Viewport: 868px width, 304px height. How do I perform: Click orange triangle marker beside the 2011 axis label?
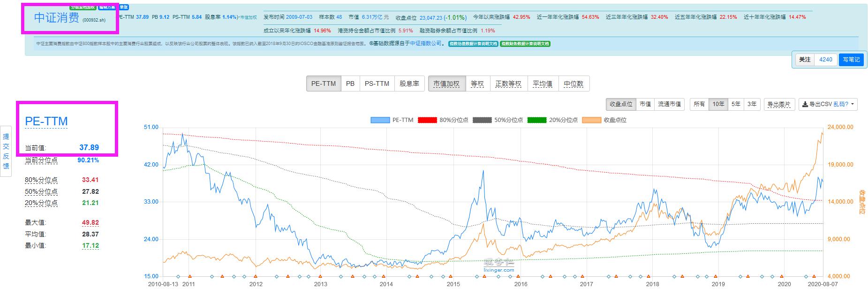pyautogui.click(x=190, y=276)
